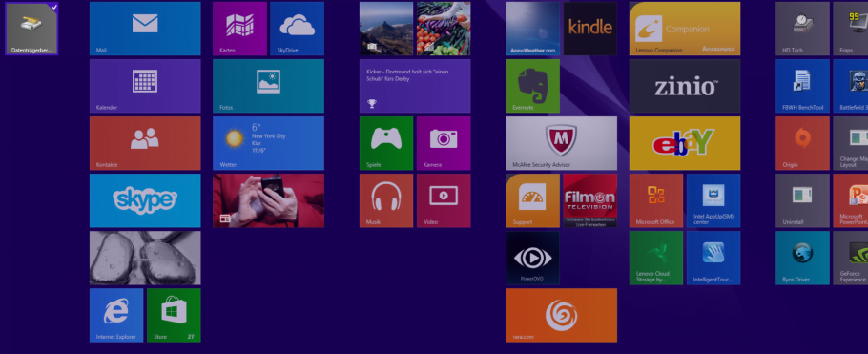The width and height of the screenshot is (868, 354).
Task: Switch to the Desktop tile
Action: point(145,258)
